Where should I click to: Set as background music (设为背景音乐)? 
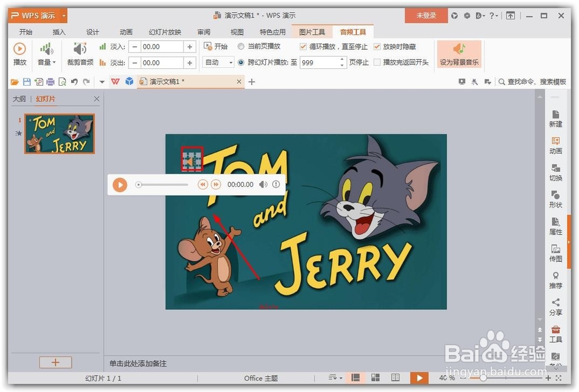click(x=459, y=54)
